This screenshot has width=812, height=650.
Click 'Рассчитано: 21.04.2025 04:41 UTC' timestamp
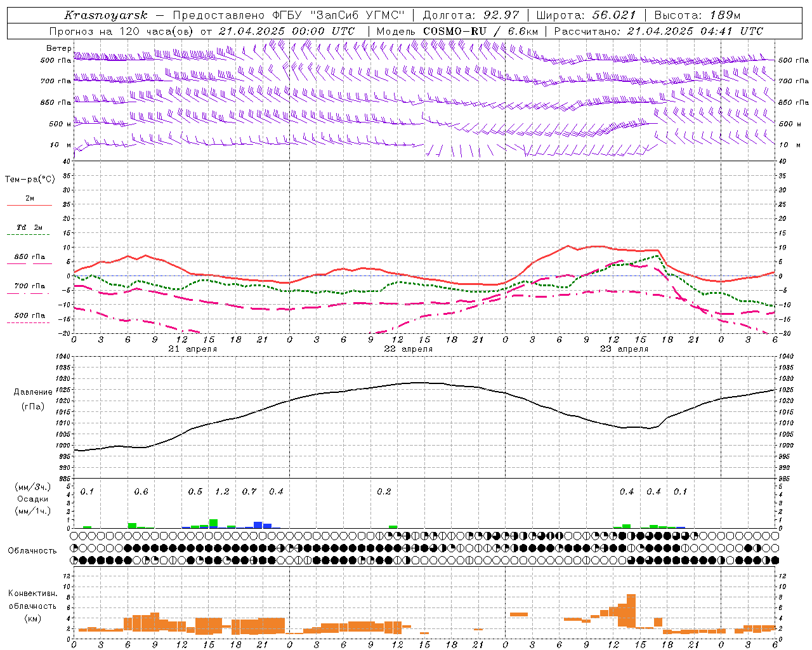pos(658,31)
